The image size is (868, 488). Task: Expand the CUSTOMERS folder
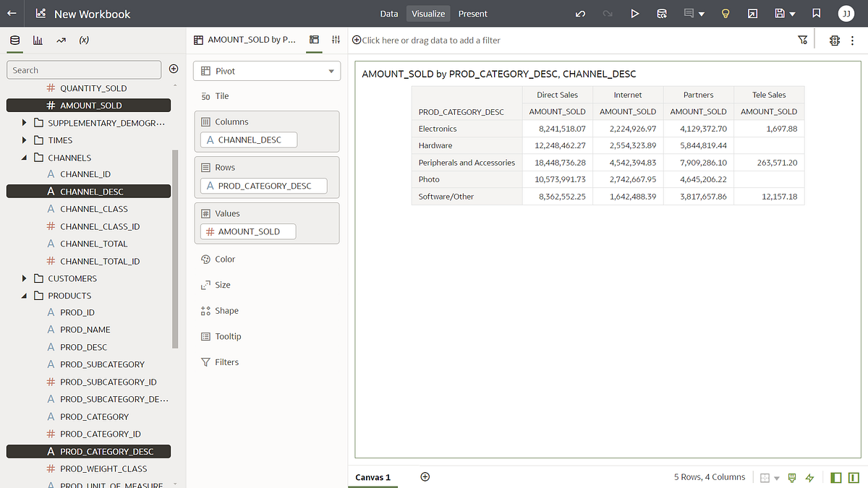coord(22,278)
